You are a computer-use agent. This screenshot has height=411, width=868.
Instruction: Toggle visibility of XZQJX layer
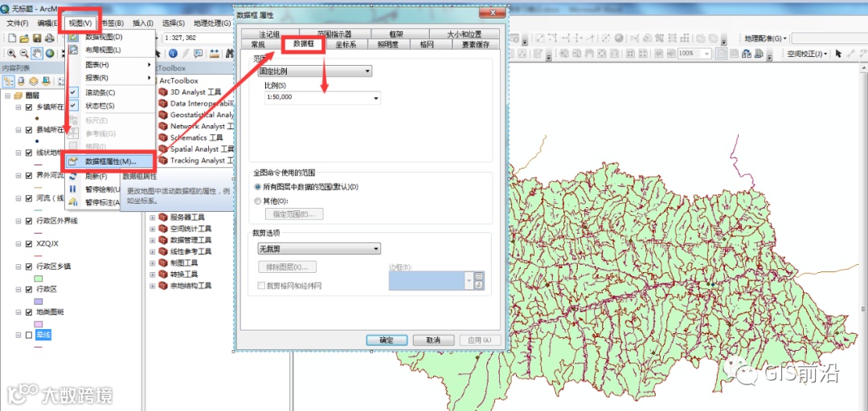click(x=29, y=243)
